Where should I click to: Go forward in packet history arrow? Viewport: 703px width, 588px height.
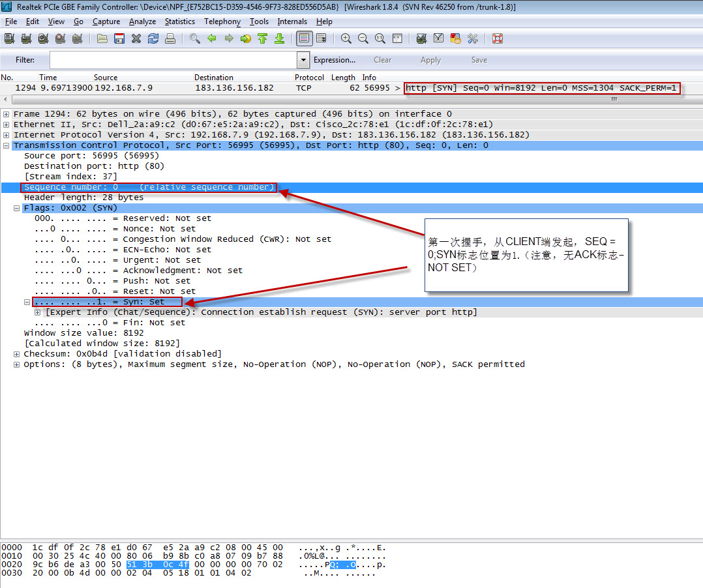point(229,38)
